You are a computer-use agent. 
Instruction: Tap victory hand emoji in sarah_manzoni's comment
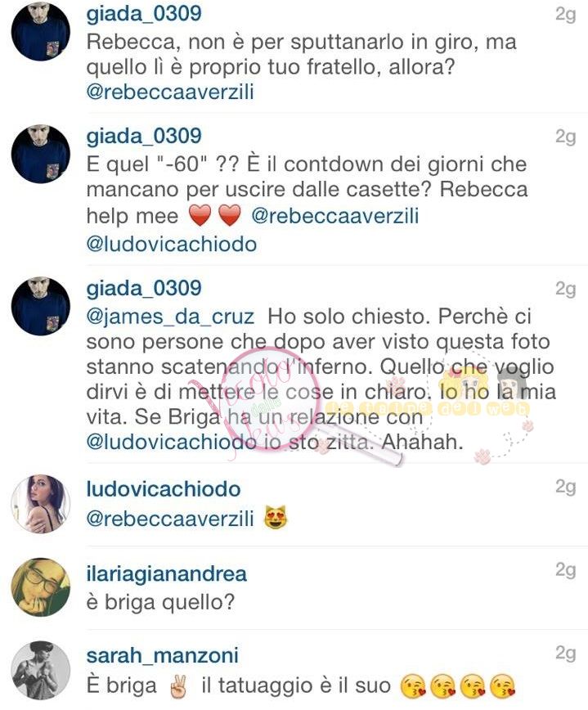[178, 685]
